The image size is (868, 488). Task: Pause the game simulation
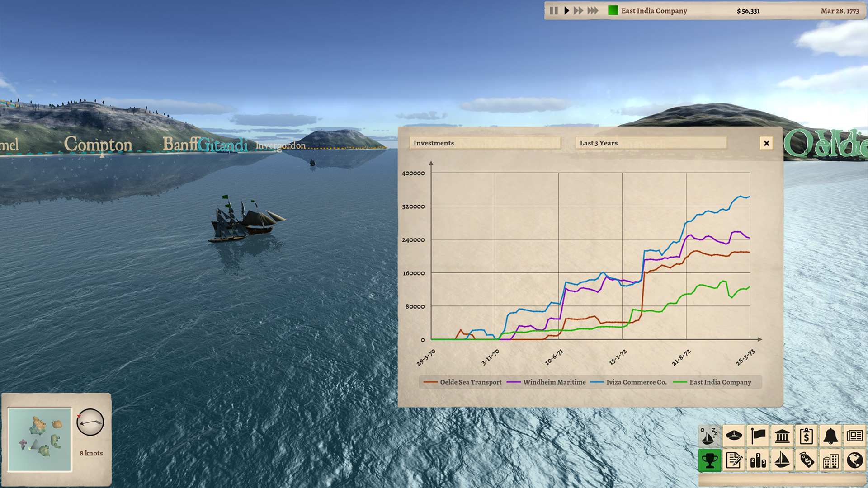553,10
